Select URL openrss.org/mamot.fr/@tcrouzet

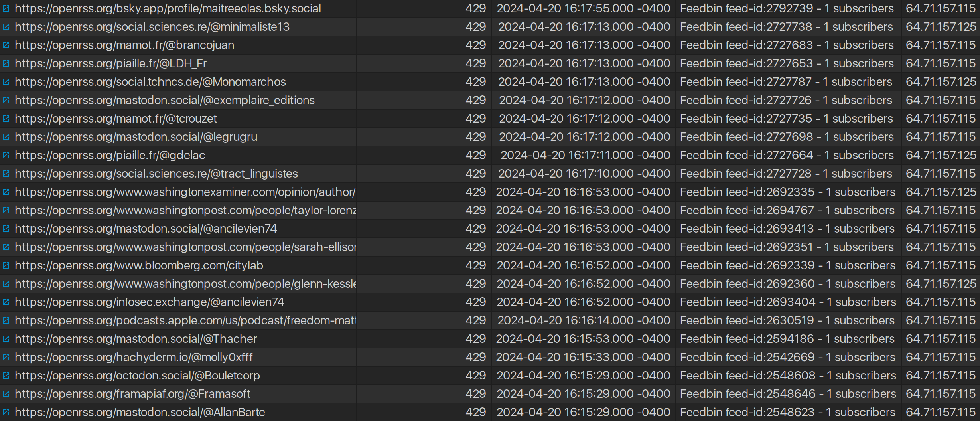(116, 119)
